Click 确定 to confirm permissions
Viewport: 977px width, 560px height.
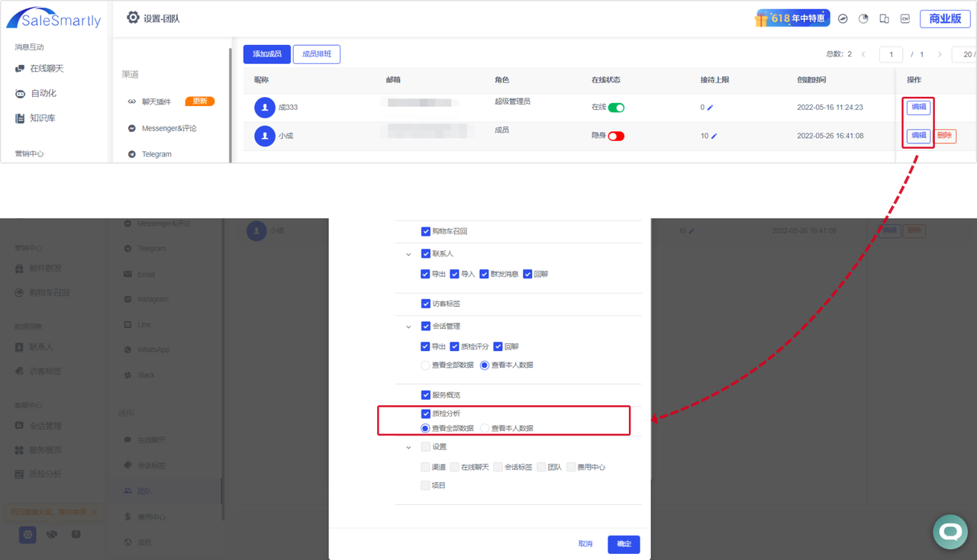pyautogui.click(x=624, y=544)
